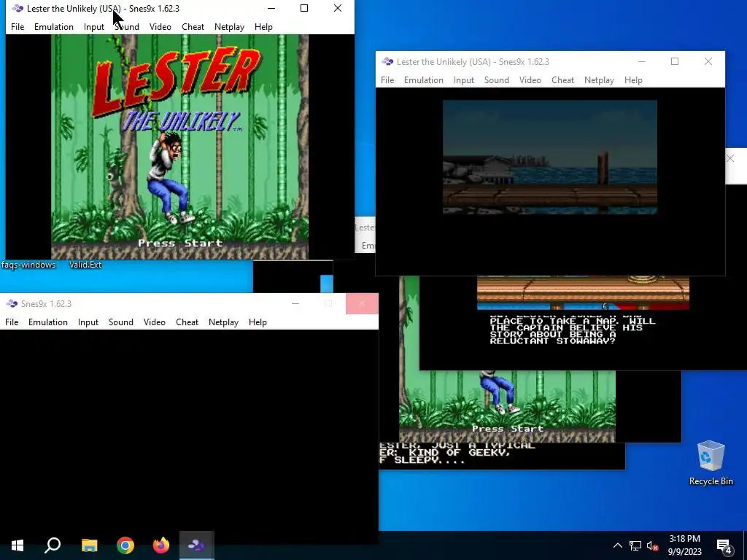
Task: Open network status tray icon
Action: (x=635, y=545)
